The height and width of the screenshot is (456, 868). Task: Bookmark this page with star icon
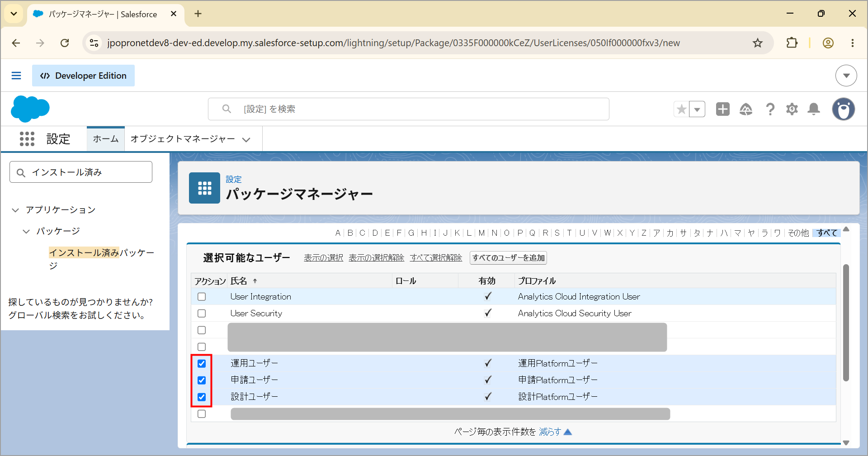(x=758, y=43)
